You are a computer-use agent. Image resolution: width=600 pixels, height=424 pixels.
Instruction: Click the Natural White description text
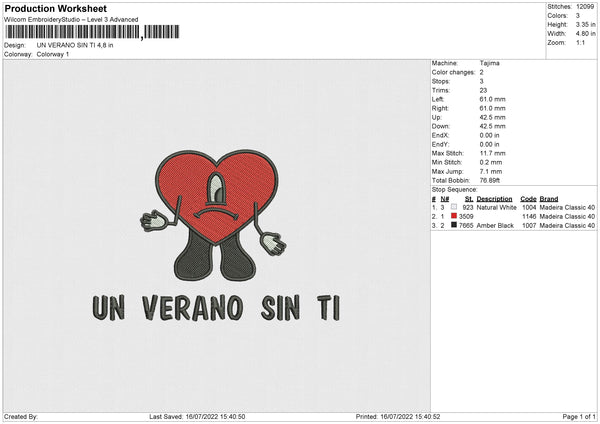496,207
